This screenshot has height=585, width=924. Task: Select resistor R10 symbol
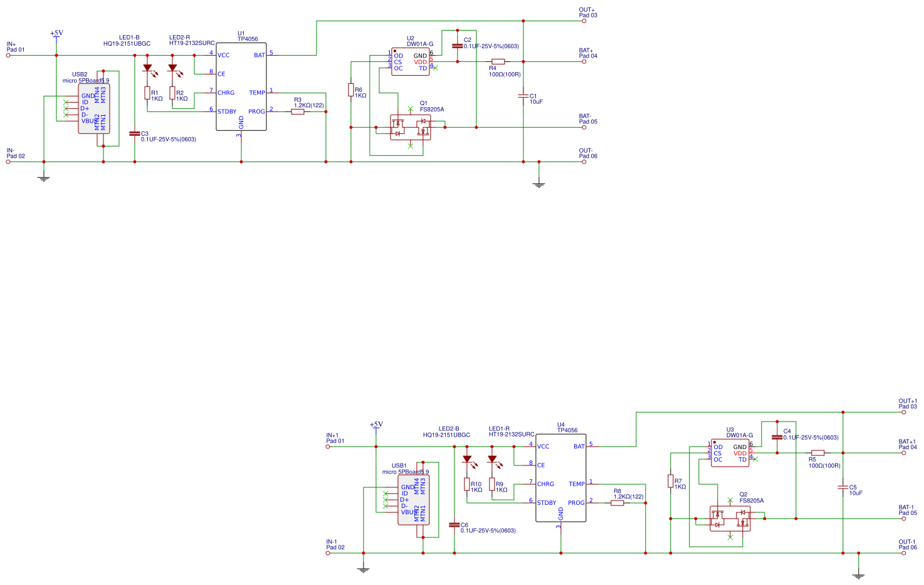tap(467, 484)
